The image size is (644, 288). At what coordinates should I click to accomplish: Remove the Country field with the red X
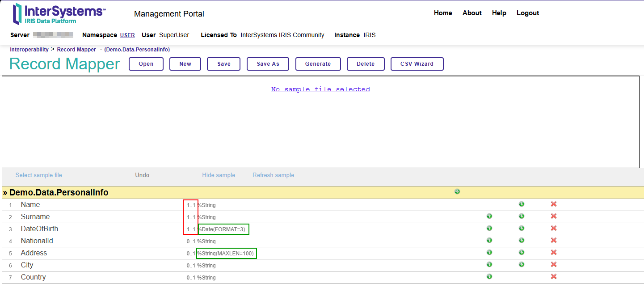point(553,277)
